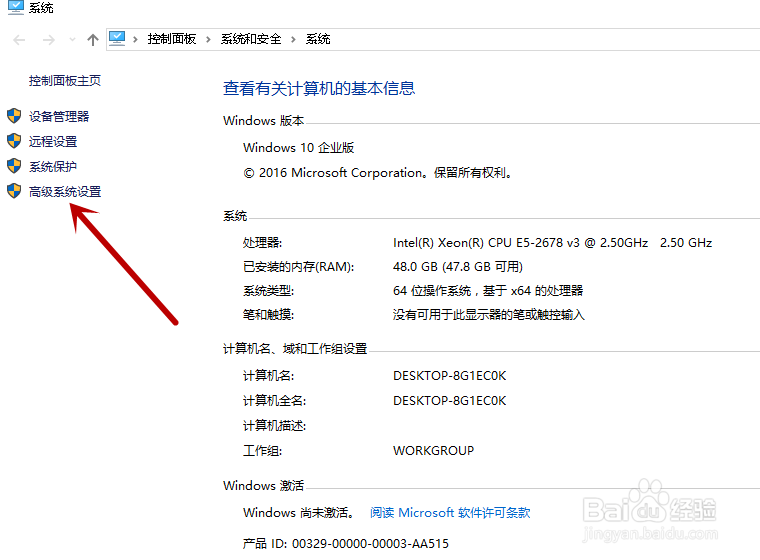Open 远程设置
Screen dimensions: 760x560
(53, 142)
